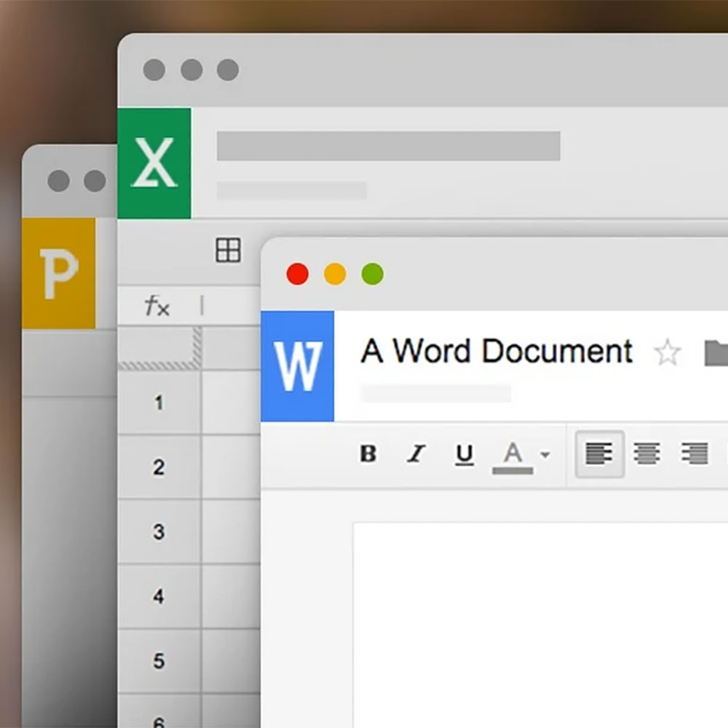Toggle italic formatting
Image resolution: width=728 pixels, height=728 pixels.
[x=416, y=454]
